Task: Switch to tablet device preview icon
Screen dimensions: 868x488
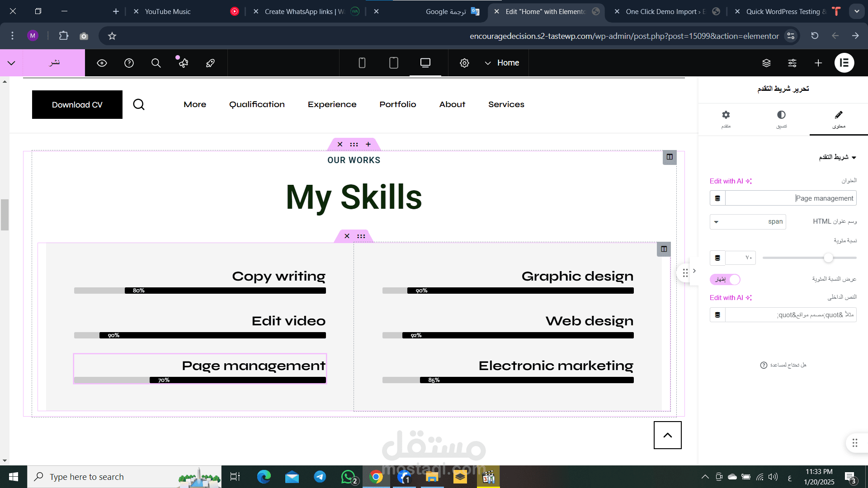Action: (393, 63)
